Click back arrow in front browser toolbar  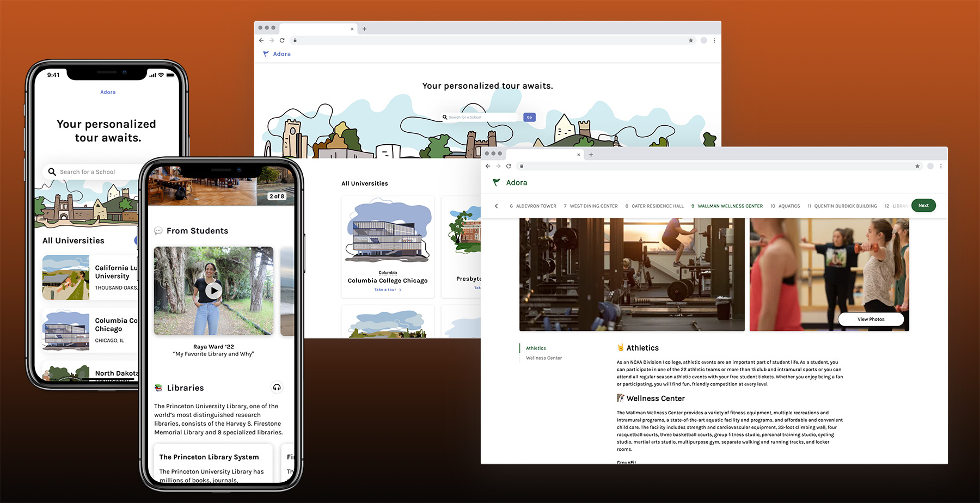pos(488,166)
